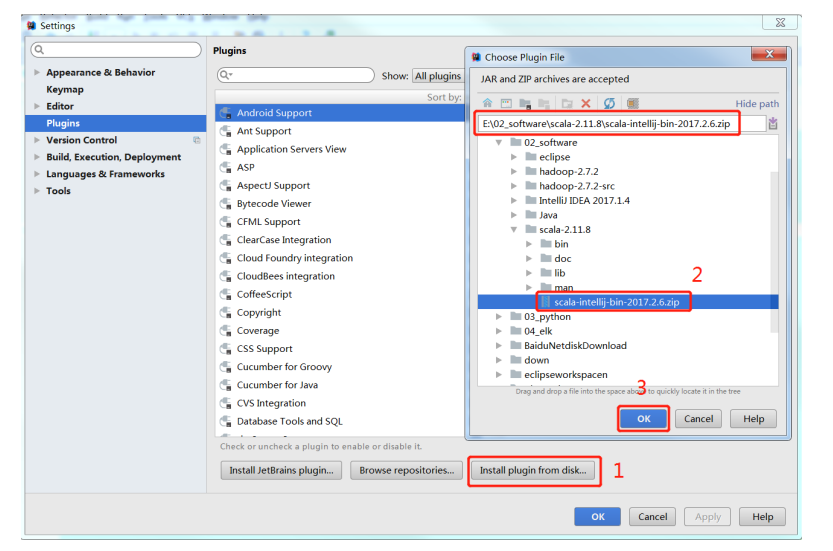Click the Java folder icon in tree
This screenshot has width=833, height=551.
pos(530,215)
